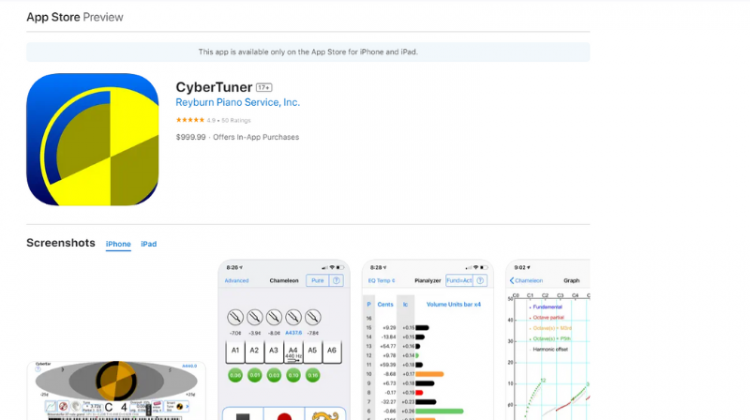The height and width of the screenshot is (420, 750).
Task: Click the golden chameleon icon button
Action: 325,416
